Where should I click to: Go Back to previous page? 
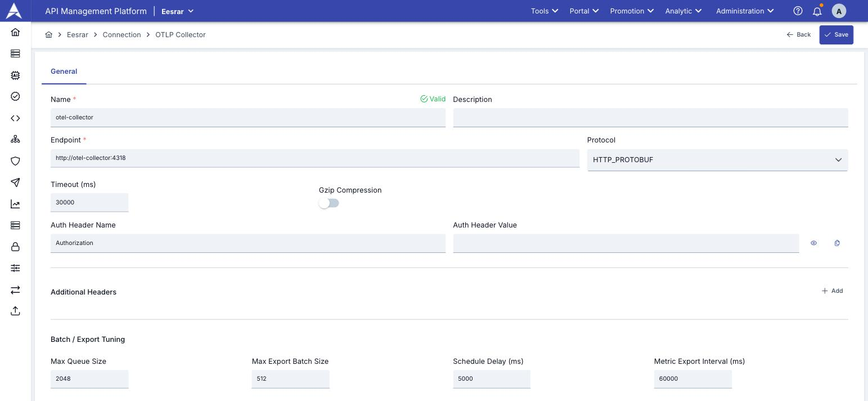point(798,34)
